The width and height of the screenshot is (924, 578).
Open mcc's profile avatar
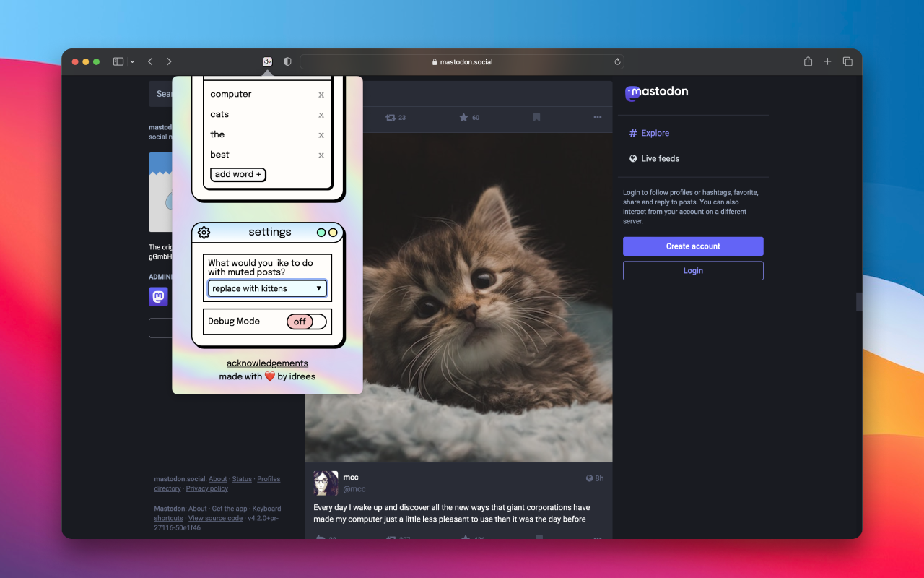click(326, 483)
